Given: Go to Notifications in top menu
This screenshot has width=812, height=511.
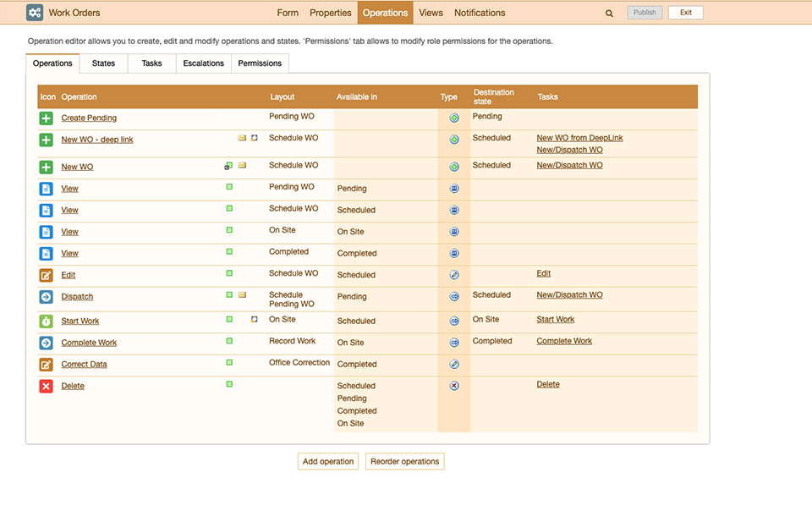Looking at the screenshot, I should point(480,13).
